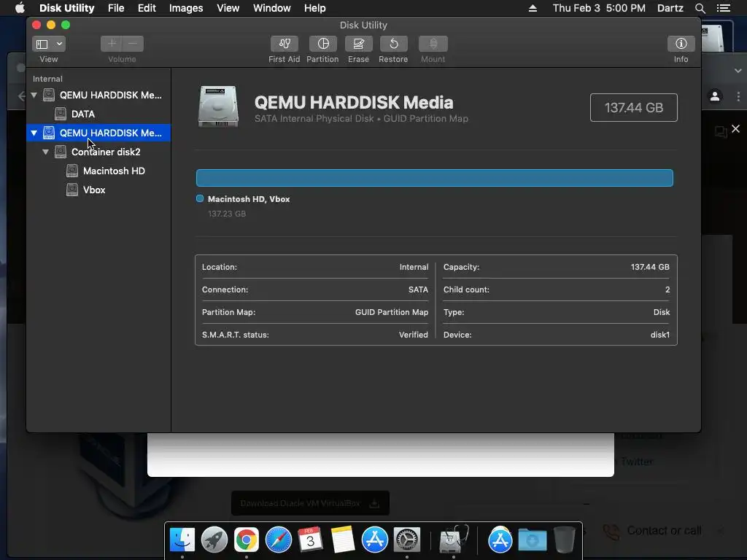Click the Vbox drive icon in sidebar
The image size is (747, 560).
[72, 190]
